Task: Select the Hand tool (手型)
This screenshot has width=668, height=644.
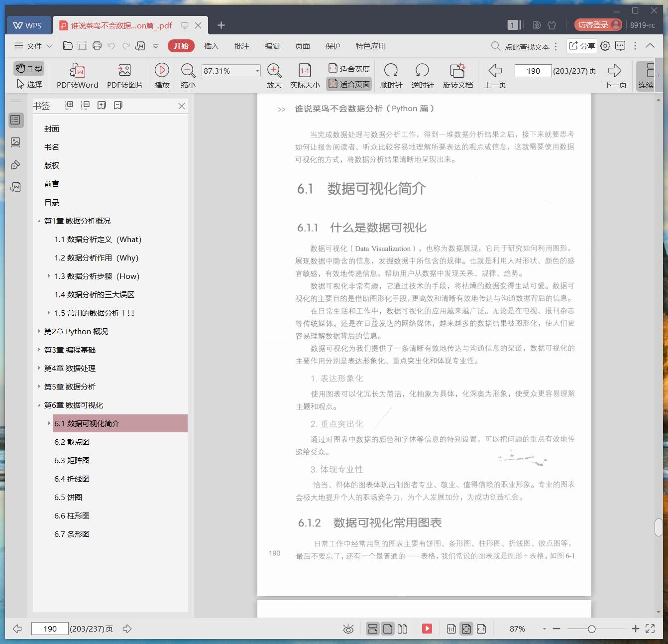Action: [29, 68]
